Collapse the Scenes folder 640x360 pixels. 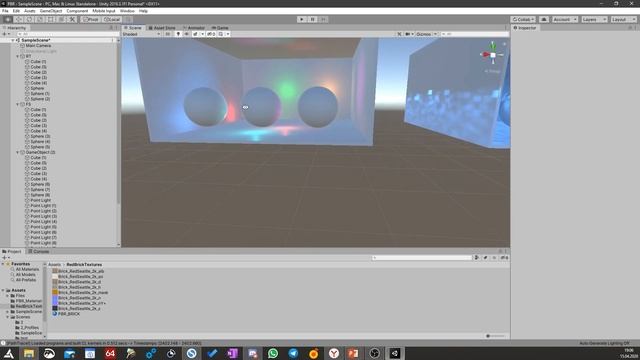(8, 317)
